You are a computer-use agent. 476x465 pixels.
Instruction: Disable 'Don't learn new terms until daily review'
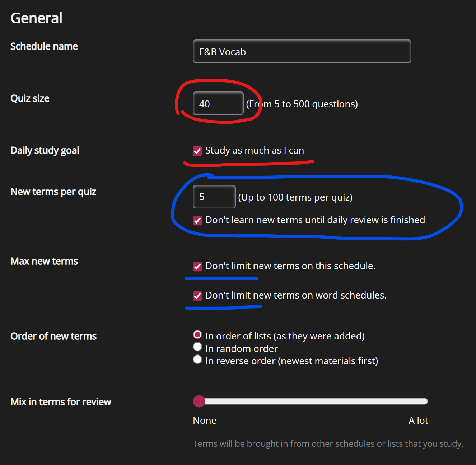pyautogui.click(x=197, y=220)
